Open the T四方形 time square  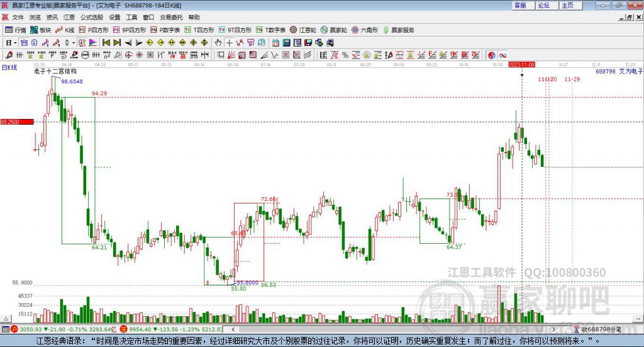click(199, 30)
